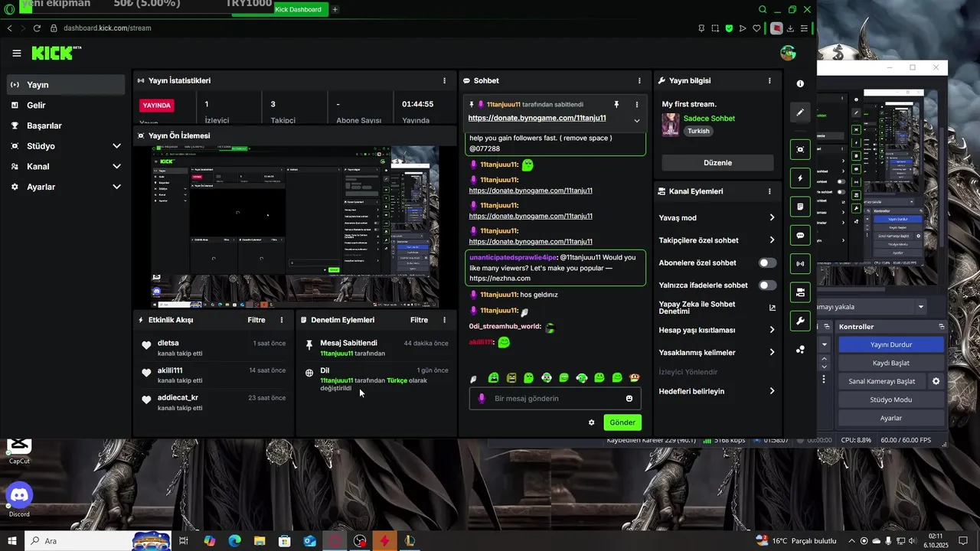The width and height of the screenshot is (980, 551).
Task: Click Stüdyo Modu in OBS
Action: click(891, 399)
